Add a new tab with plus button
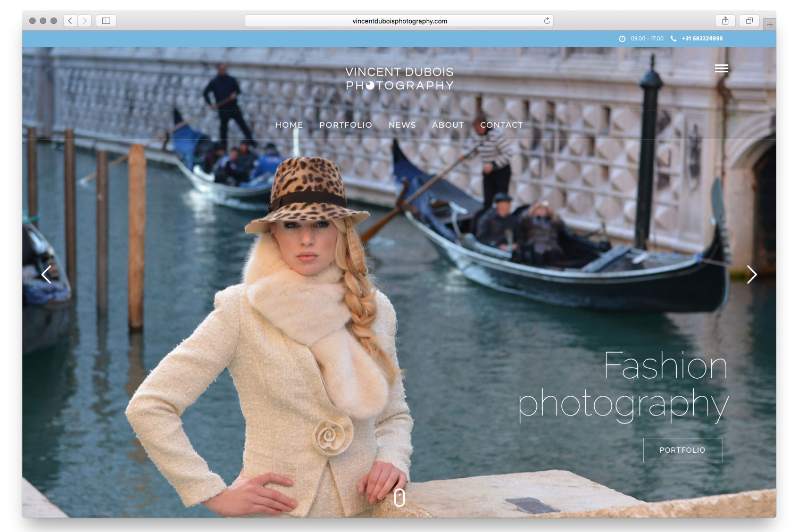Viewport: 798px width, 532px height. click(770, 24)
